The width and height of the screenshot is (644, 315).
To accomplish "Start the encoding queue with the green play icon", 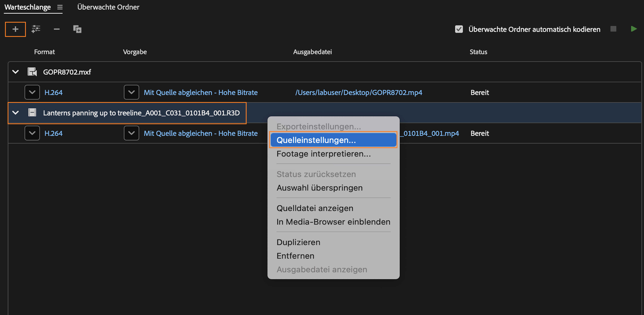I will (634, 29).
